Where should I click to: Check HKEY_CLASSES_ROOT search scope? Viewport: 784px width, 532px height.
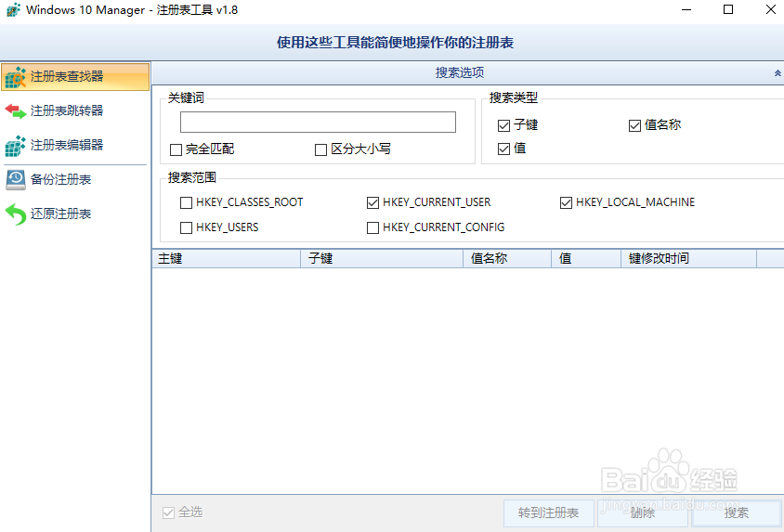coord(186,202)
